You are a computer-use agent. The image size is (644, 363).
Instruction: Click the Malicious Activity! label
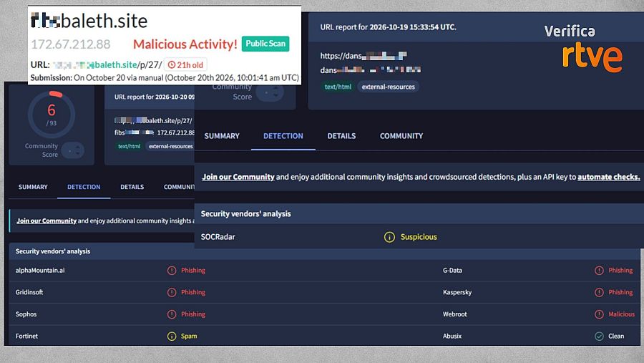pos(185,44)
